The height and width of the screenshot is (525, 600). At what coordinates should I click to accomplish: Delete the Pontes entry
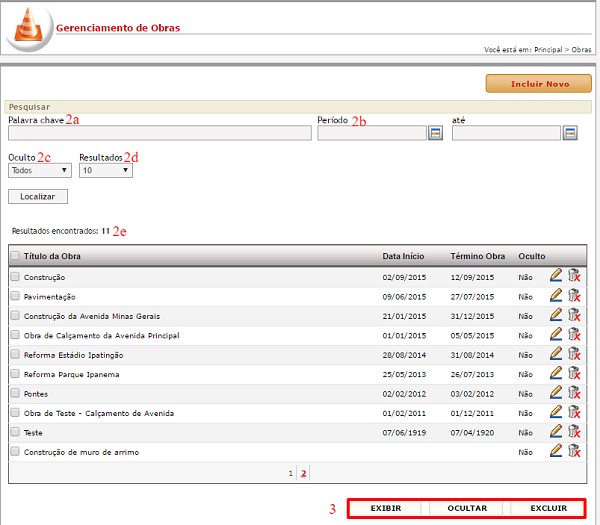(x=574, y=392)
